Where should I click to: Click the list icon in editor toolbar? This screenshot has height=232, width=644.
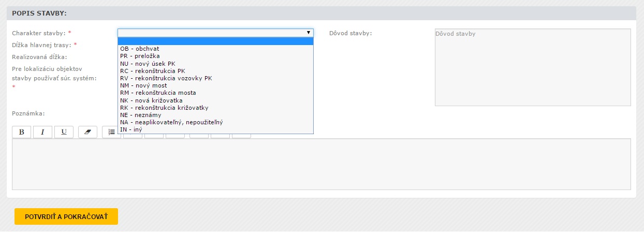pos(110,133)
